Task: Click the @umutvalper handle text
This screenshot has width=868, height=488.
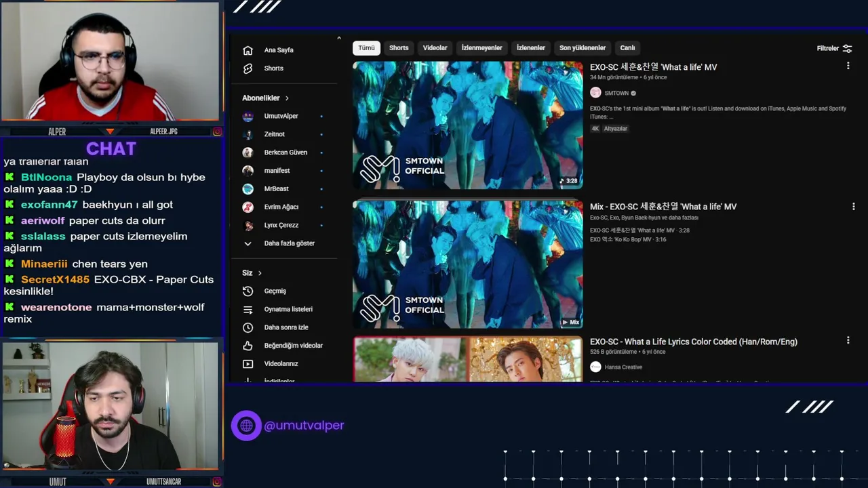Action: coord(304,426)
